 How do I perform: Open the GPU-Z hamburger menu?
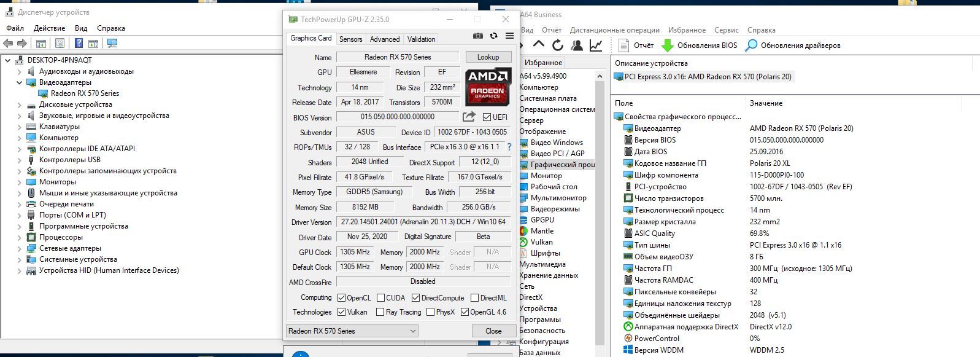click(509, 36)
